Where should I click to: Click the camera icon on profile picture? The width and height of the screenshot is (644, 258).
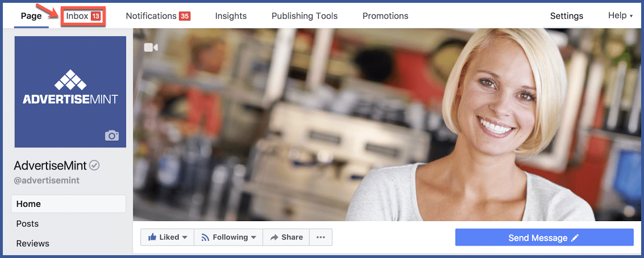[x=112, y=136]
